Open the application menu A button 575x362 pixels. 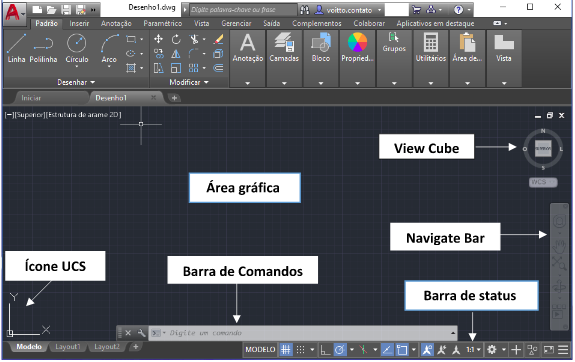click(x=14, y=13)
